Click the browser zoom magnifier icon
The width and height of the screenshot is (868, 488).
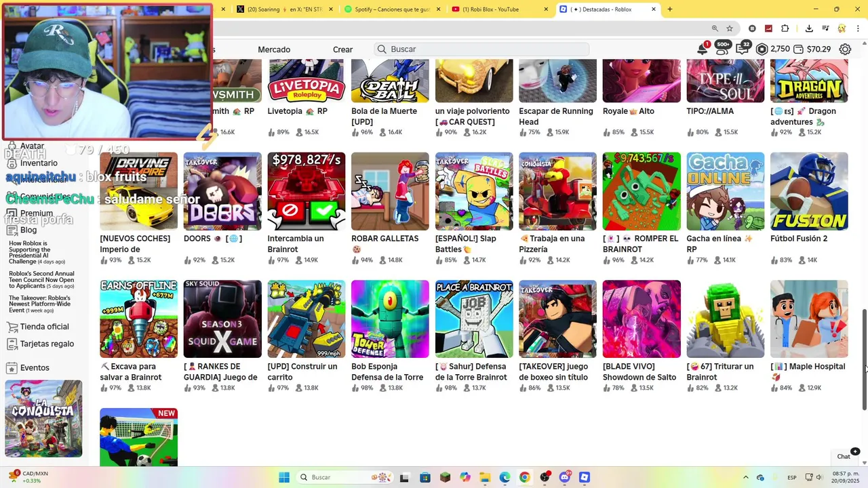coord(715,28)
